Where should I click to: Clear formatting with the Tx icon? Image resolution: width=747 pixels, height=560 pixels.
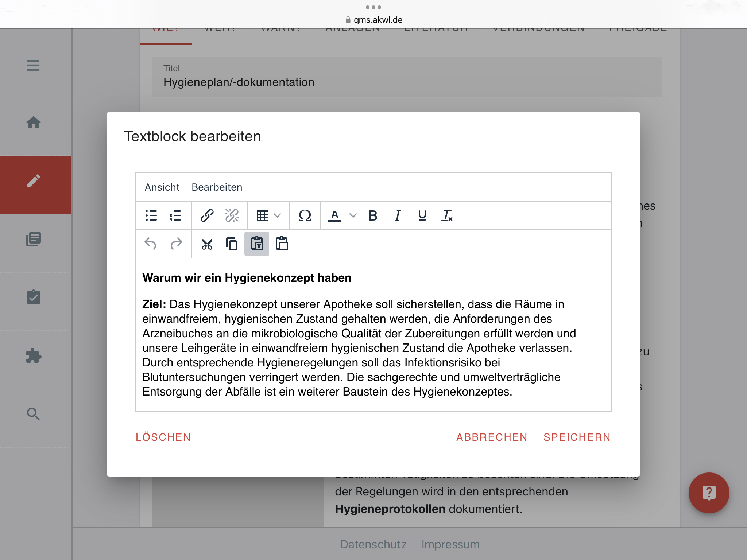(x=447, y=215)
